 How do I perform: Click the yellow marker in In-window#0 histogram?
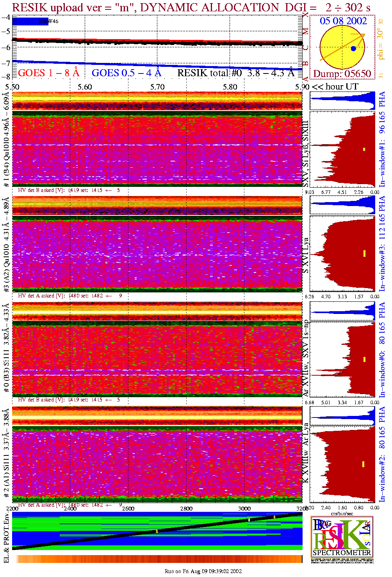coord(364,359)
